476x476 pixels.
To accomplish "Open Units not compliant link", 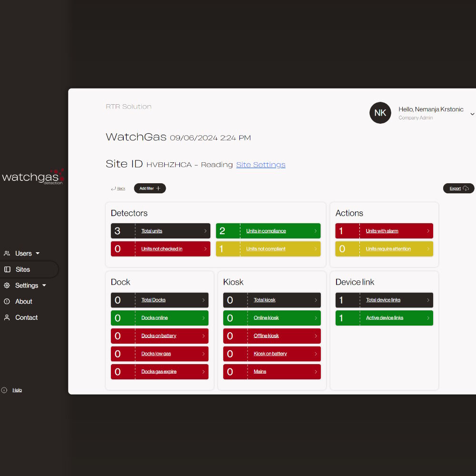I will coord(266,249).
